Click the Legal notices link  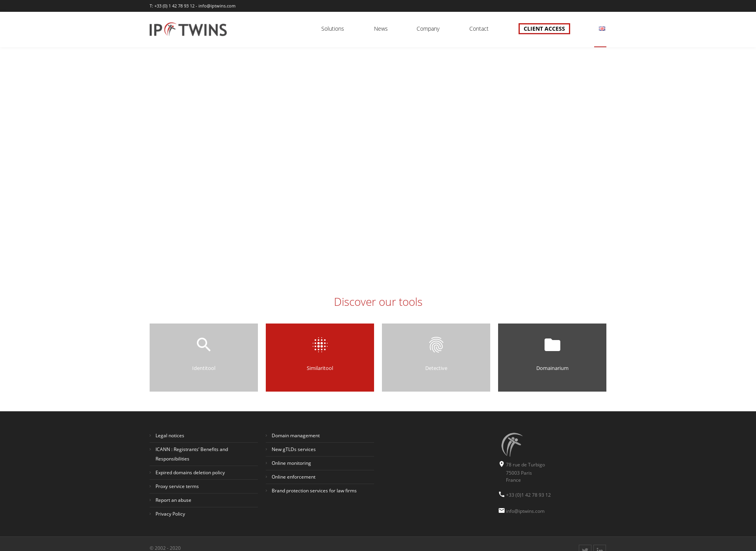(170, 435)
